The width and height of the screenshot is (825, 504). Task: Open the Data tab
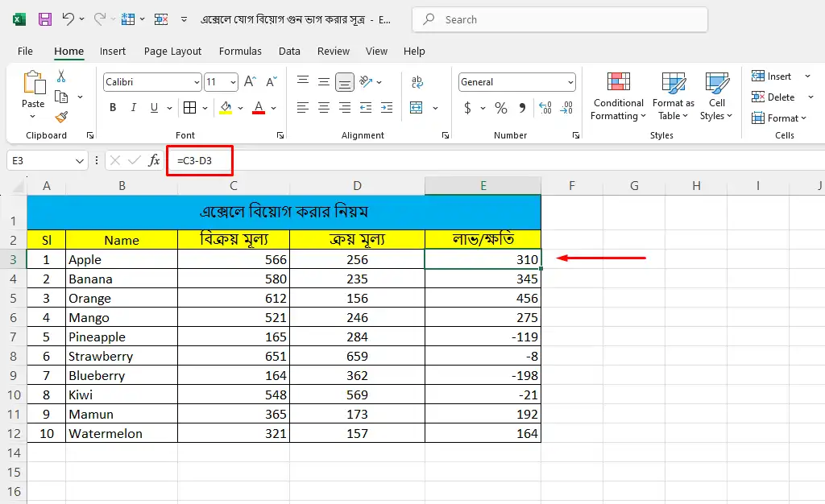click(x=289, y=51)
